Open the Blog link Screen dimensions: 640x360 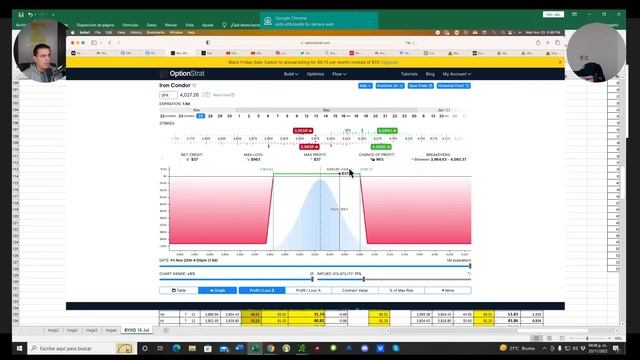click(430, 74)
